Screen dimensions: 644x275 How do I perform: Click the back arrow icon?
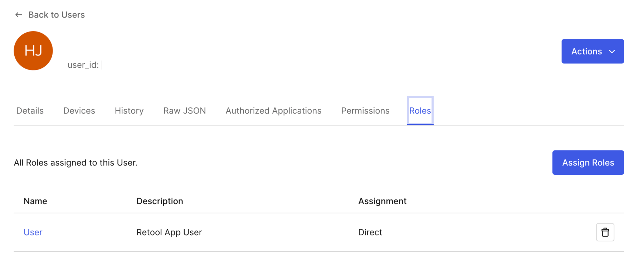pos(19,15)
